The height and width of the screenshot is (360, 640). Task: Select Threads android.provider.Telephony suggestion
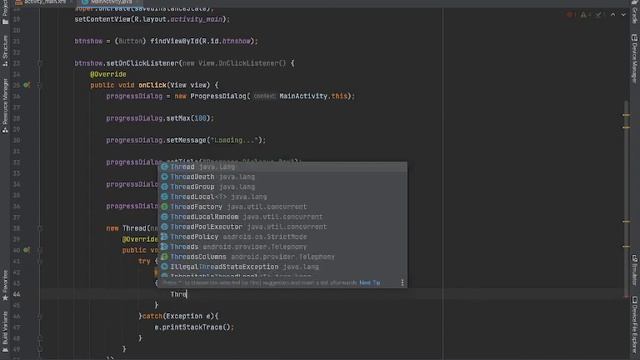pyautogui.click(x=282, y=247)
